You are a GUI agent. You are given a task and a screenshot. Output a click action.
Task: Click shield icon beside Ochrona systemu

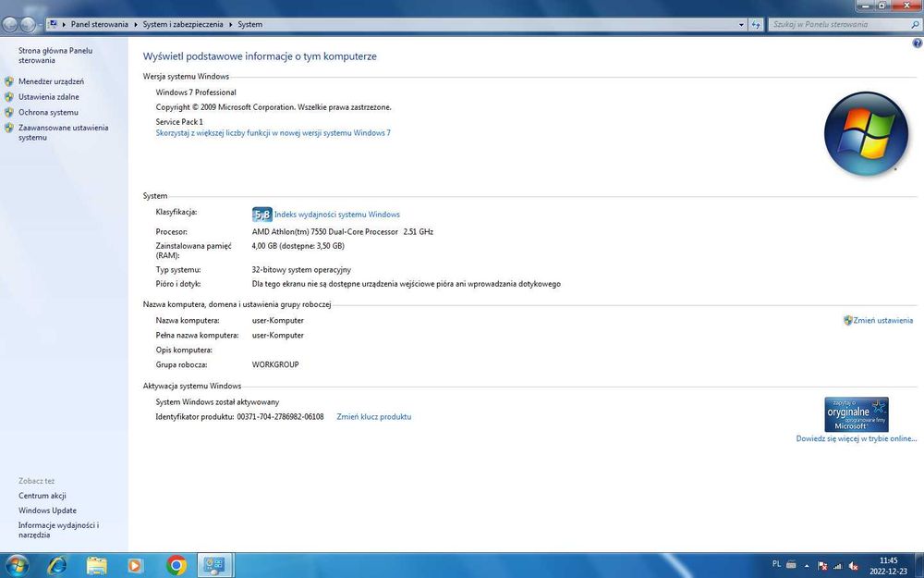[x=9, y=112]
